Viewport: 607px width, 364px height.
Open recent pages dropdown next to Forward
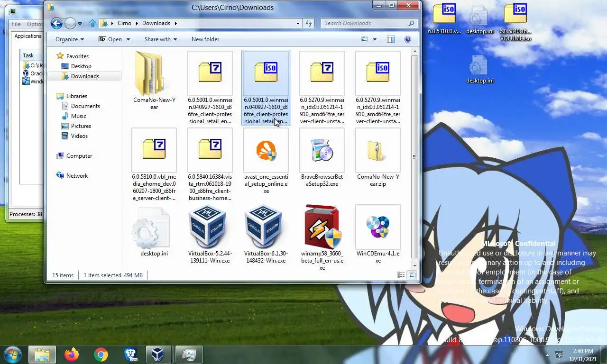[x=80, y=23]
